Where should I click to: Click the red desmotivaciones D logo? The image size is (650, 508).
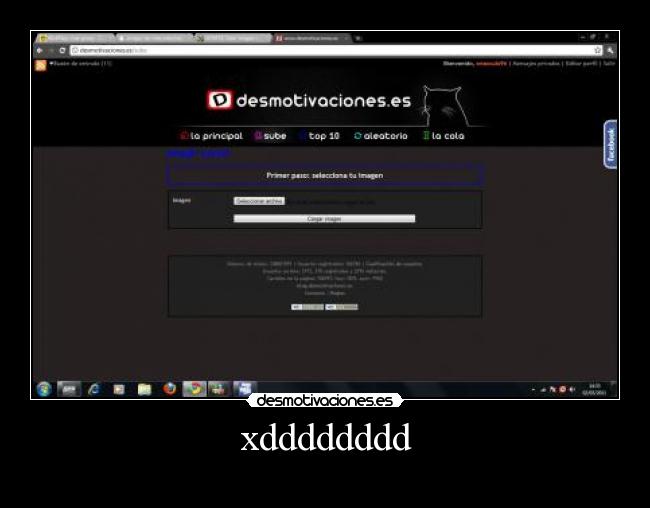click(x=220, y=100)
